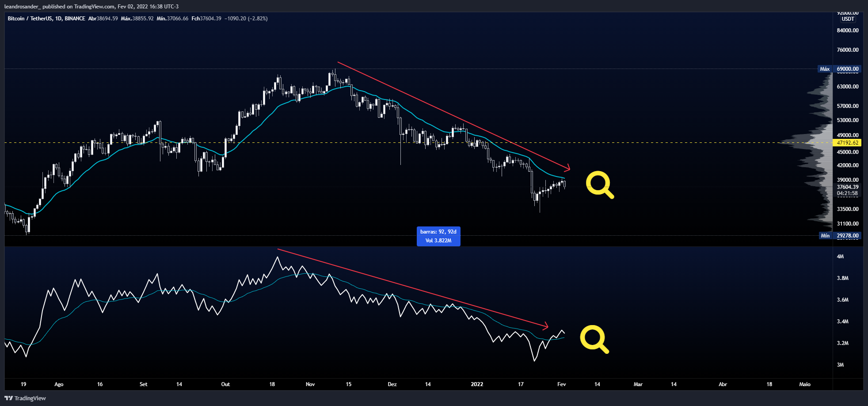Click the 42000.00 price axis label

(x=847, y=165)
